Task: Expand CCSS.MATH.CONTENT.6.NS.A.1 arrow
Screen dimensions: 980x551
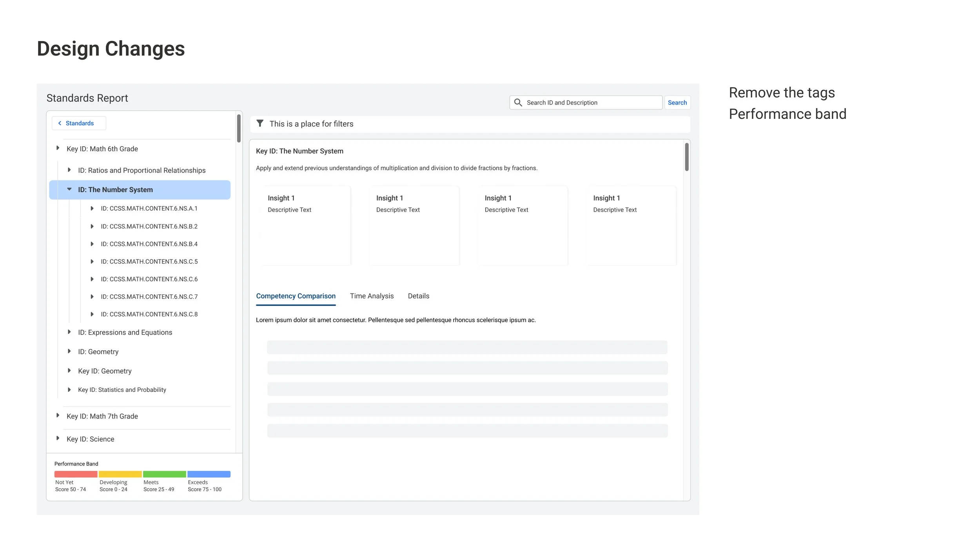Action: (92, 208)
